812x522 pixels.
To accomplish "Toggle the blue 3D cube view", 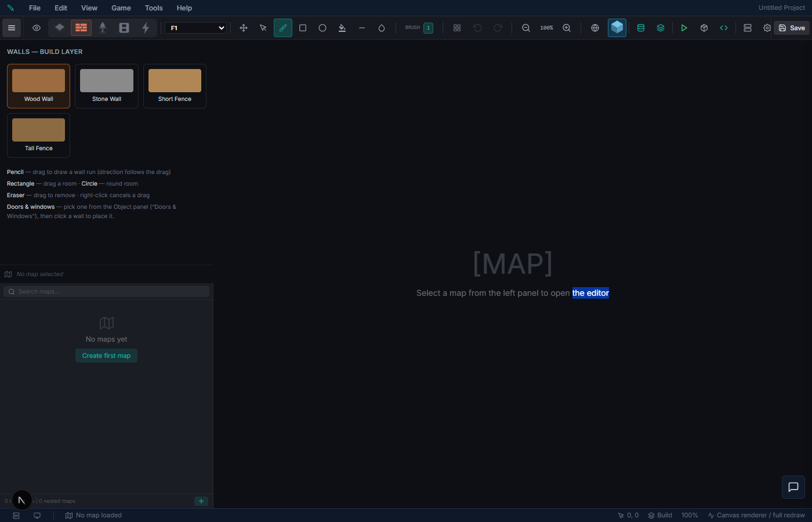I will click(617, 28).
